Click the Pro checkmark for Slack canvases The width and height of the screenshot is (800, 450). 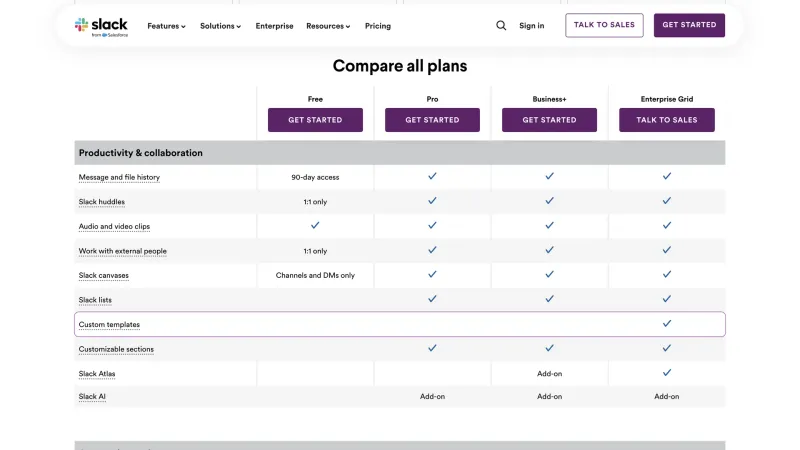click(432, 274)
